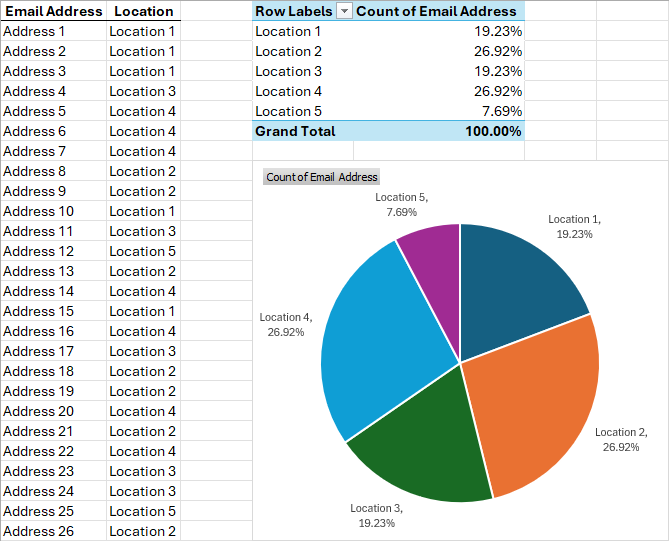Select the 'Address 25' cell
Viewport: 669px width, 541px height.
[53, 512]
